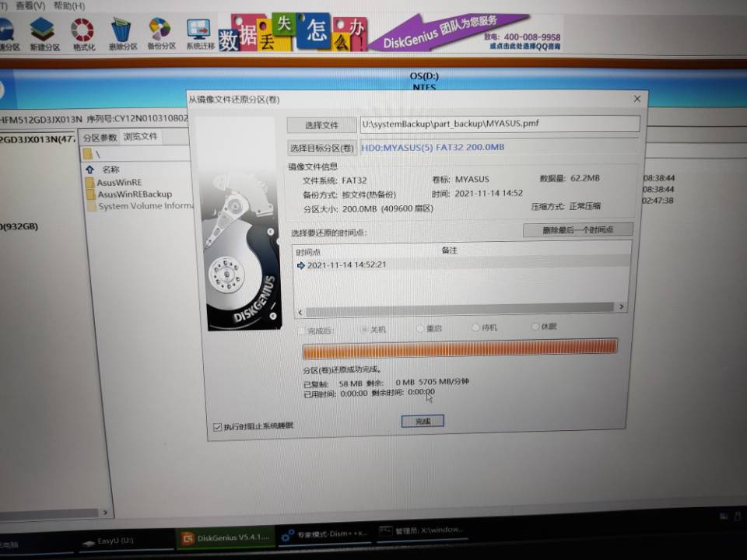Click the left panel scroll right arrow
The image size is (747, 560).
pyautogui.click(x=105, y=513)
